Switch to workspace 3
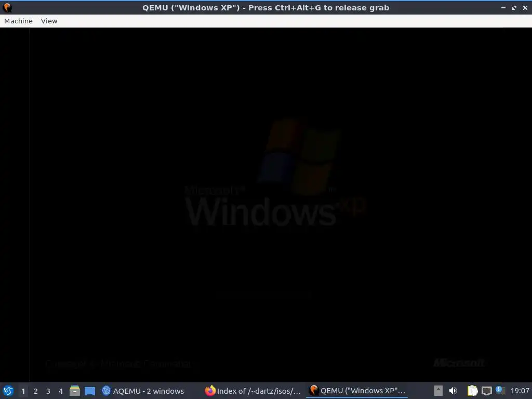This screenshot has width=532, height=399. pyautogui.click(x=48, y=391)
